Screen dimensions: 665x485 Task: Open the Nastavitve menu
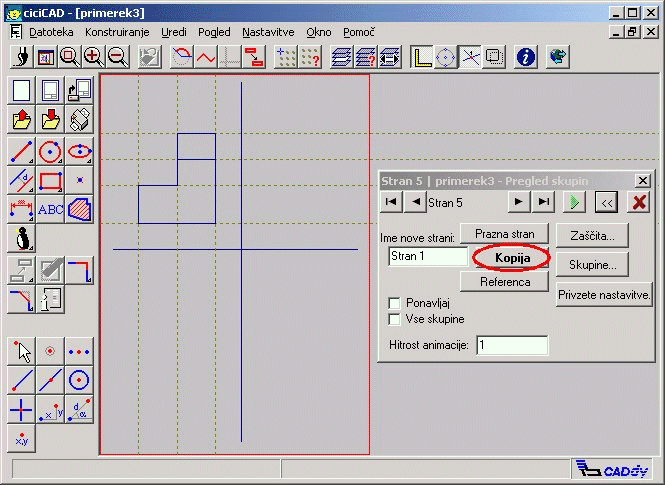(268, 32)
